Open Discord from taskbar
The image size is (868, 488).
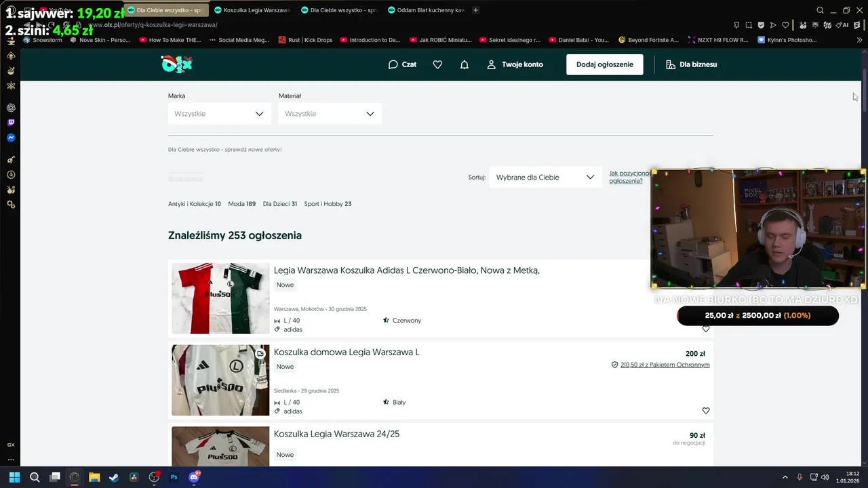coord(194,477)
